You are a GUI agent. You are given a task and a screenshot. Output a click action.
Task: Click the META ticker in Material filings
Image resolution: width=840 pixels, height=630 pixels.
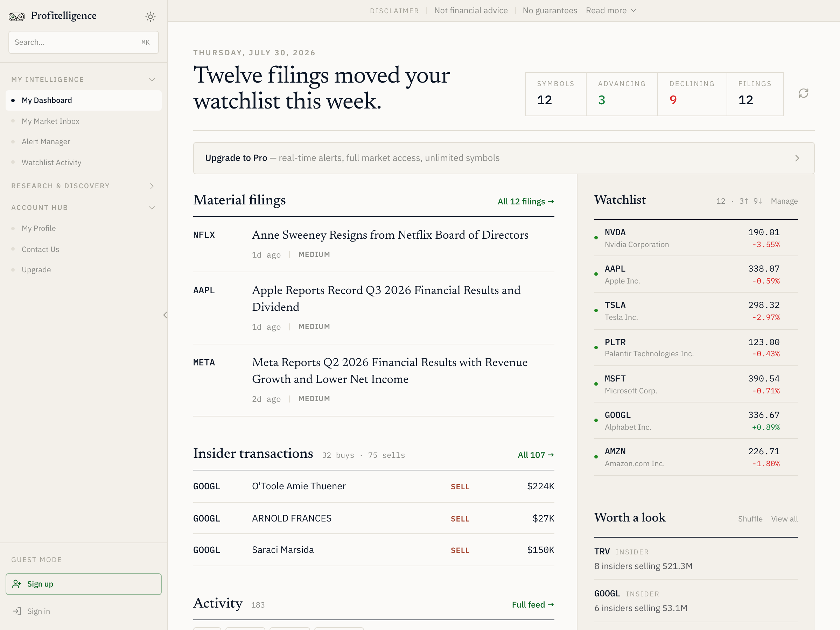pyautogui.click(x=204, y=362)
